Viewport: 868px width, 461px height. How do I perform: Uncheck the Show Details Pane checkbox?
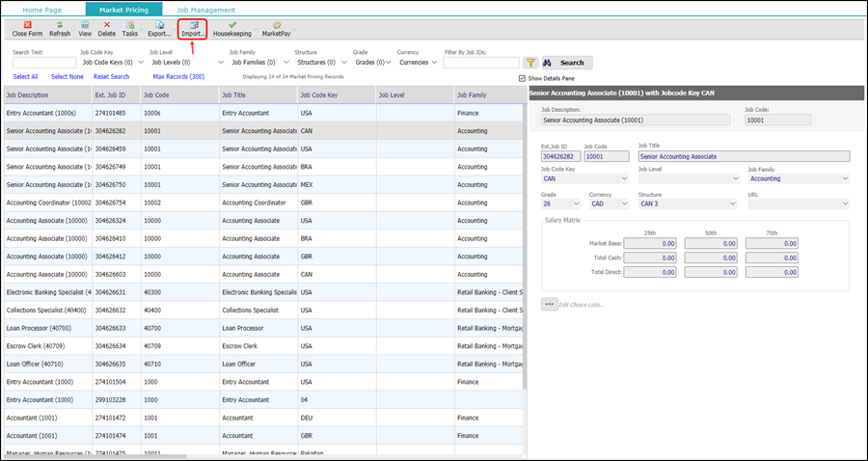pyautogui.click(x=522, y=78)
